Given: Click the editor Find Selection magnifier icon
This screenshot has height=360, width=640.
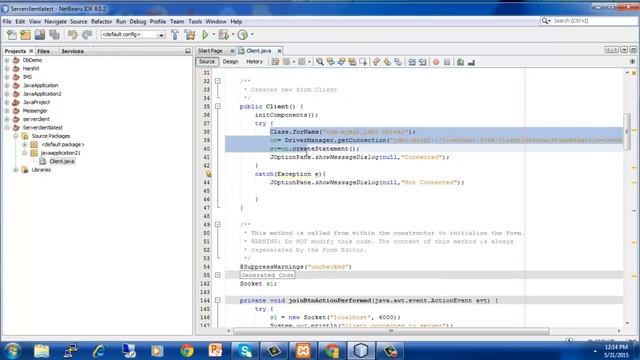Looking at the screenshot, I should 320,62.
